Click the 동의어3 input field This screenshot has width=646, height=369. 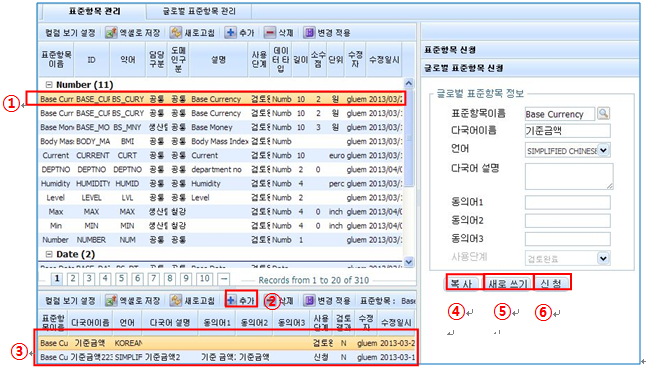(567, 239)
